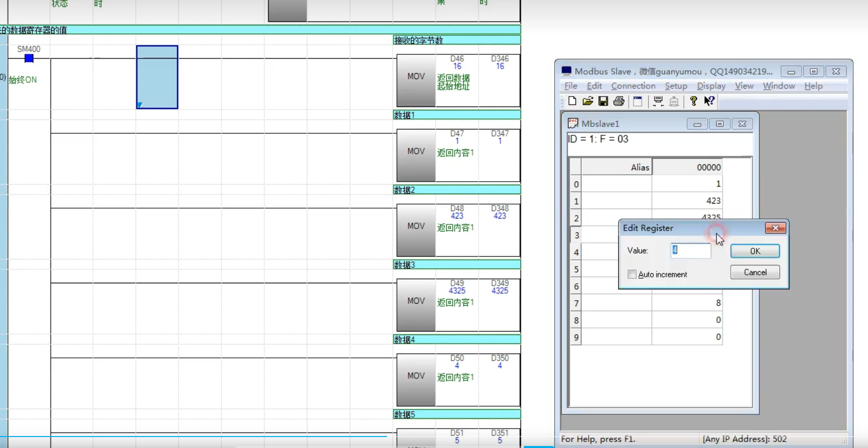
Task: Click the Value input field
Action: tap(691, 250)
